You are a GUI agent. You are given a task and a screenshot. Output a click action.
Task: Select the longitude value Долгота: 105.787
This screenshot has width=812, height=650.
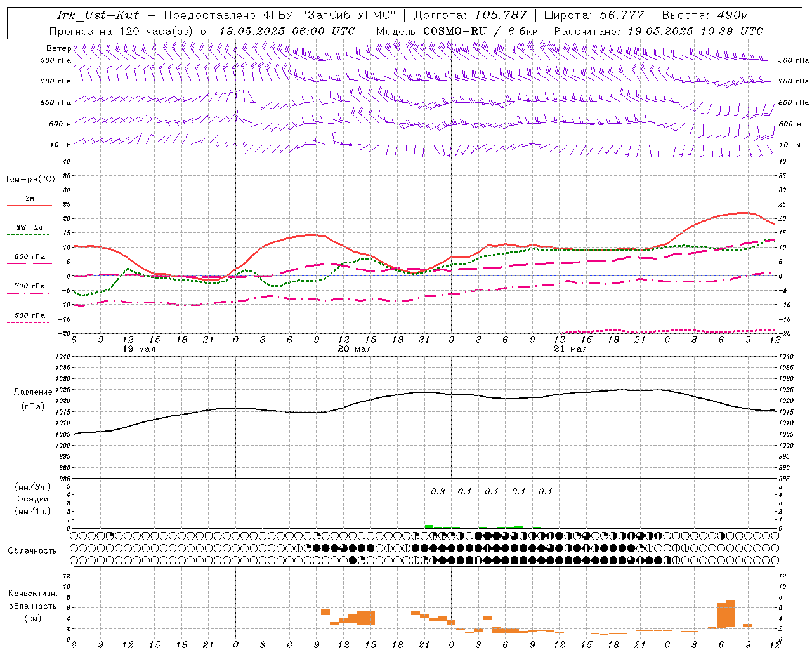point(470,15)
